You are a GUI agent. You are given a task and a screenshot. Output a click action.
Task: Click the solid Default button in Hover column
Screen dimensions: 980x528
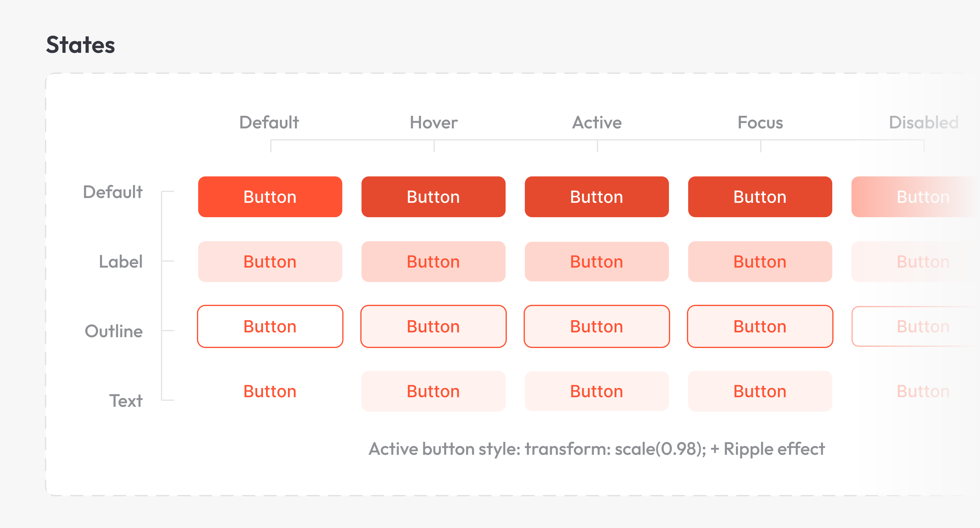click(433, 197)
